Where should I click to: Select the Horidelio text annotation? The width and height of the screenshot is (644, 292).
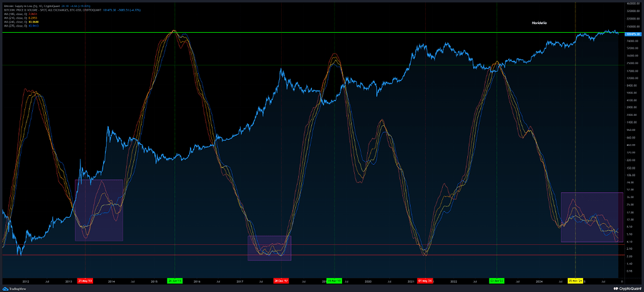(538, 23)
